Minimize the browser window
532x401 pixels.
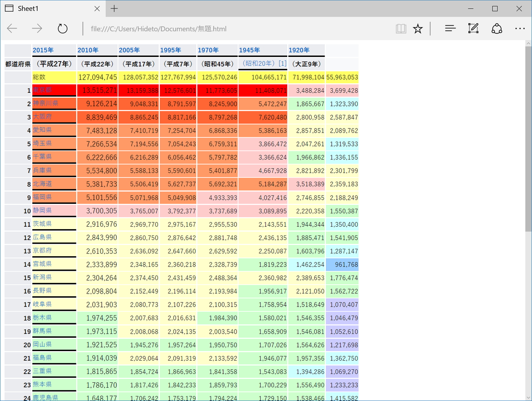click(x=471, y=8)
